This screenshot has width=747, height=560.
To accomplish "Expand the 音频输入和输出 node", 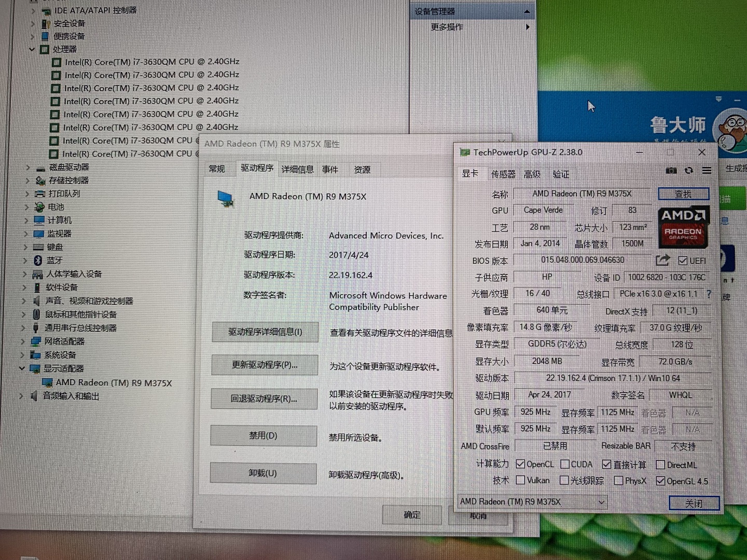I will tap(21, 396).
